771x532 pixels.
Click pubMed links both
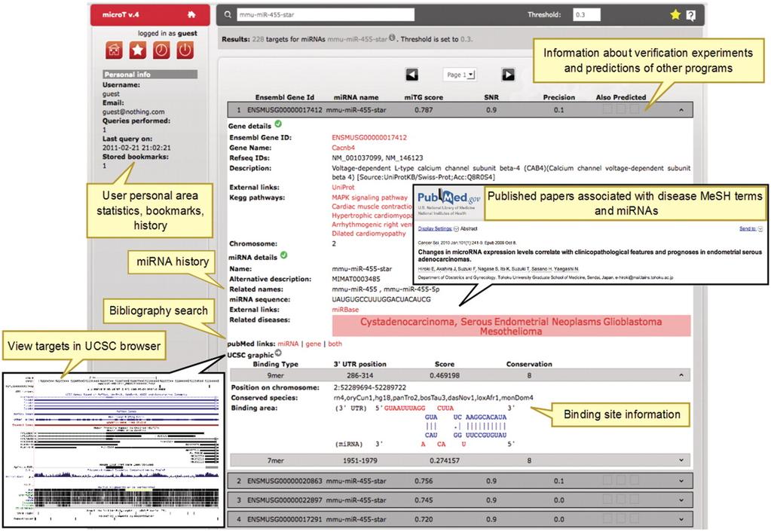click(335, 344)
